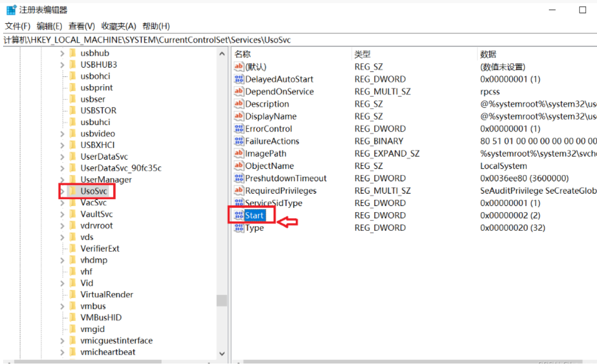Expand the usbhub tree node
Viewport: 597px width, 364px height.
click(x=62, y=53)
